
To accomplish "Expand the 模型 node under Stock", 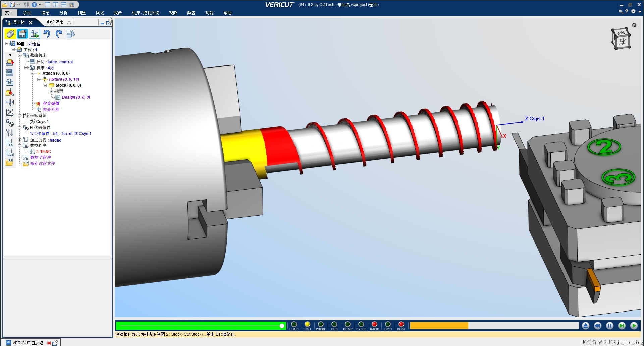I will click(52, 91).
